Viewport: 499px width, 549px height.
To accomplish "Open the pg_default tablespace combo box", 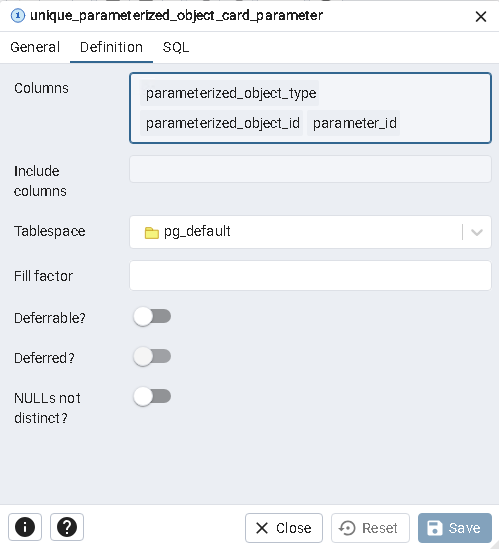I will point(310,232).
